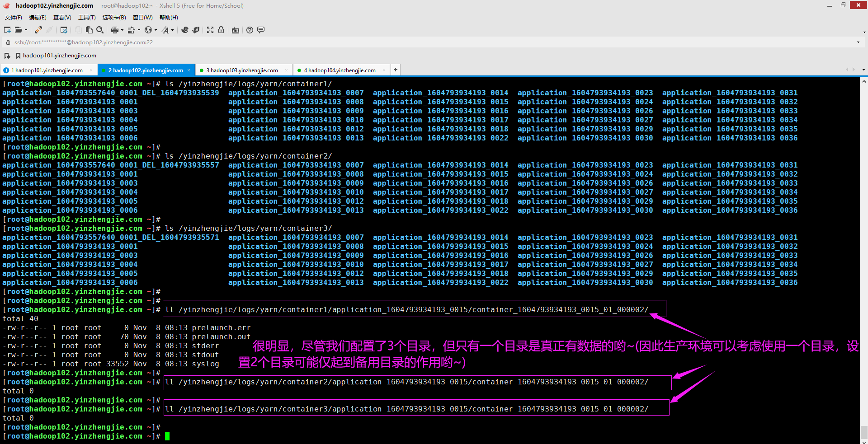Viewport: 868px width, 444px height.
Task: Click the terminal scrollbar up arrow
Action: [864, 81]
